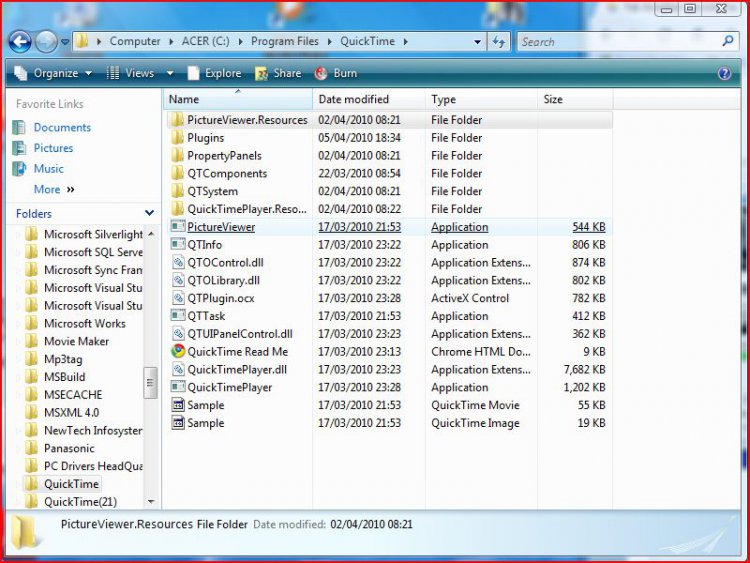750x563 pixels.
Task: Select Panasonic in folder tree
Action: 69,448
